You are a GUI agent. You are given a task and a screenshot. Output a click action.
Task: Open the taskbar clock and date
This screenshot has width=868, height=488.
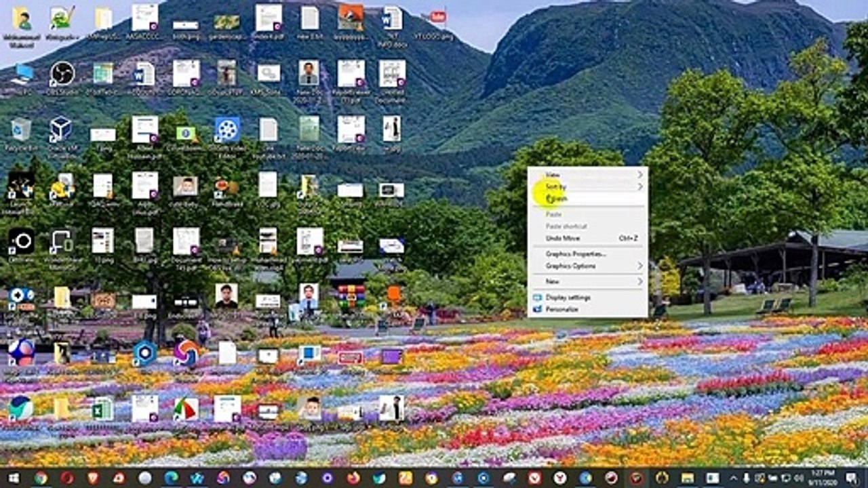click(x=823, y=478)
